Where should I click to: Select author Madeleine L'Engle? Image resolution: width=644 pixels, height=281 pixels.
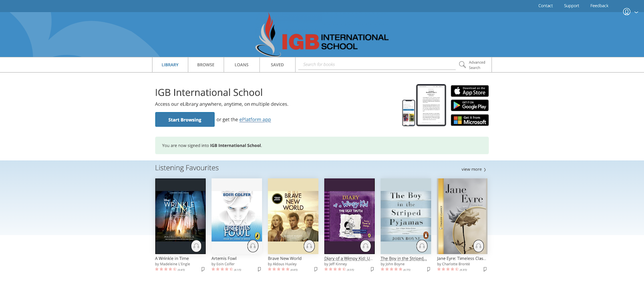pyautogui.click(x=175, y=264)
